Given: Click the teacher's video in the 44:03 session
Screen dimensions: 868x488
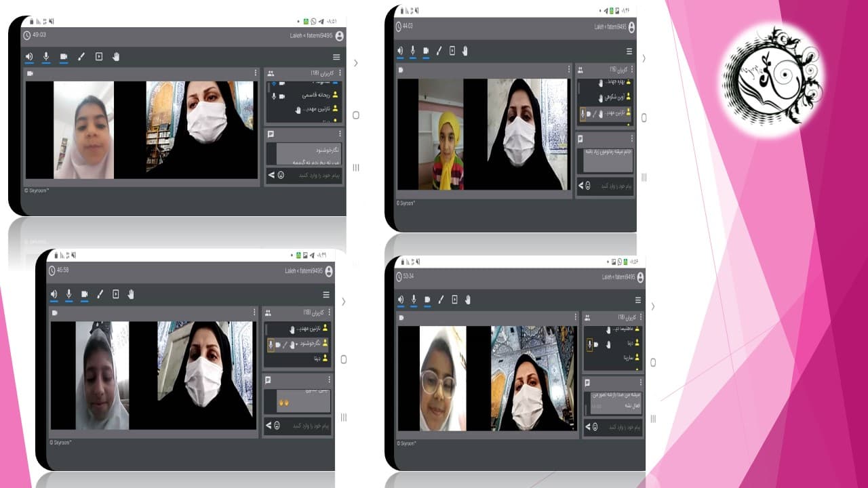Looking at the screenshot, I should click(x=528, y=134).
